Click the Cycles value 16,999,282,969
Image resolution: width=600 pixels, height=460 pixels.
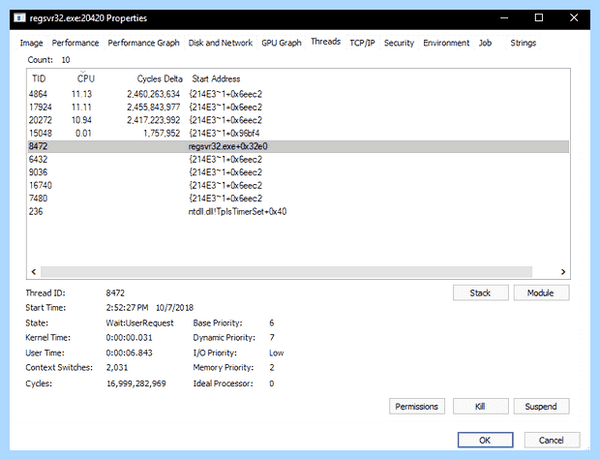tap(136, 383)
